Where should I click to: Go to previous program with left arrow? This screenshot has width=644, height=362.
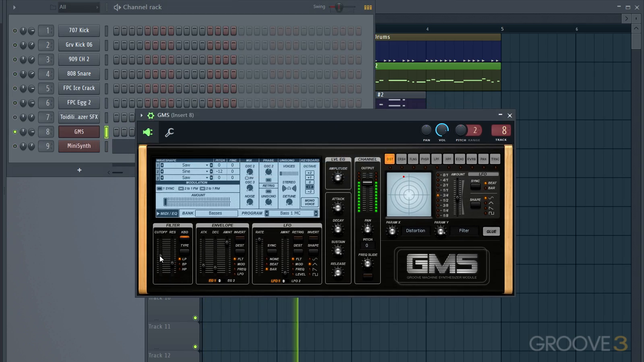[266, 213]
